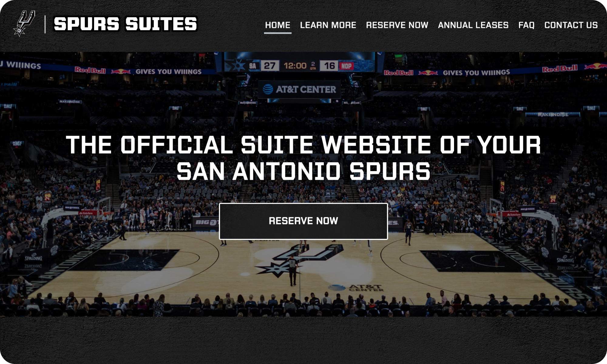Click the Spurs logo at center court
Viewport: 607px width, 364px height.
click(299, 261)
